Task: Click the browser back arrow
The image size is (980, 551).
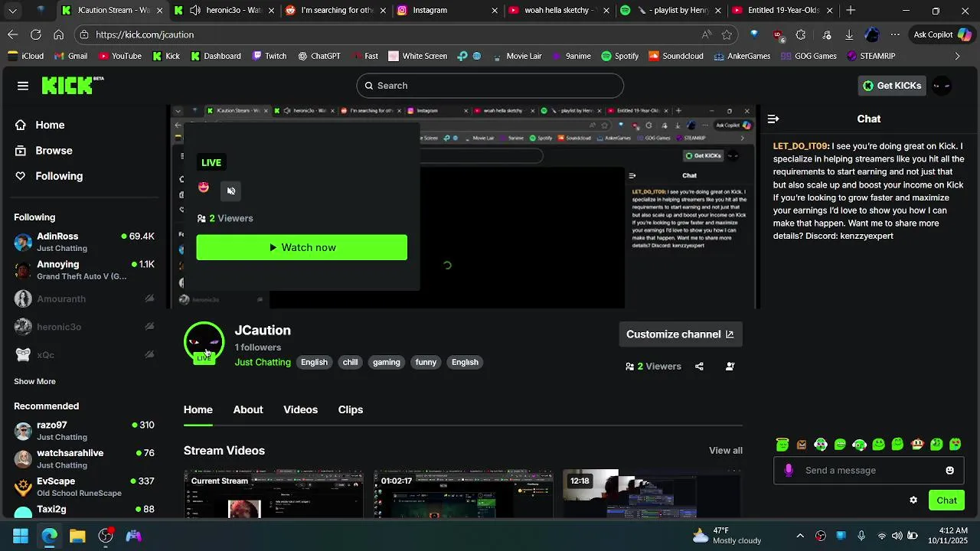Action: 12,34
